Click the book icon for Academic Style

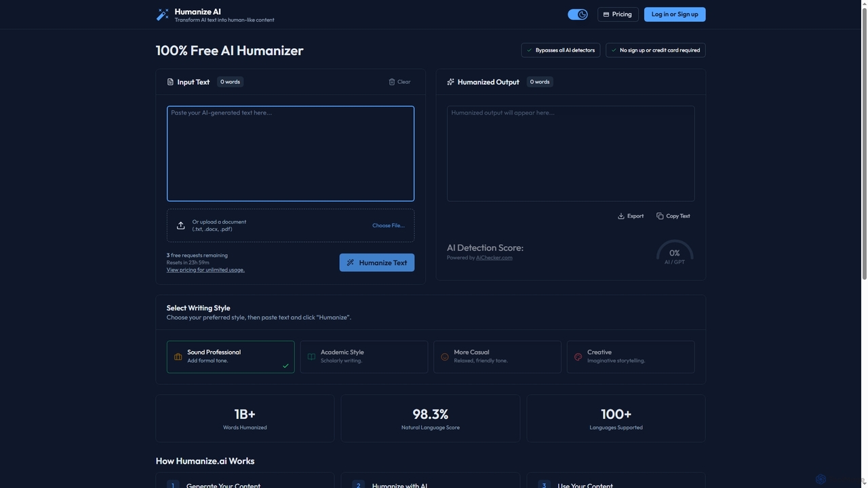click(311, 357)
